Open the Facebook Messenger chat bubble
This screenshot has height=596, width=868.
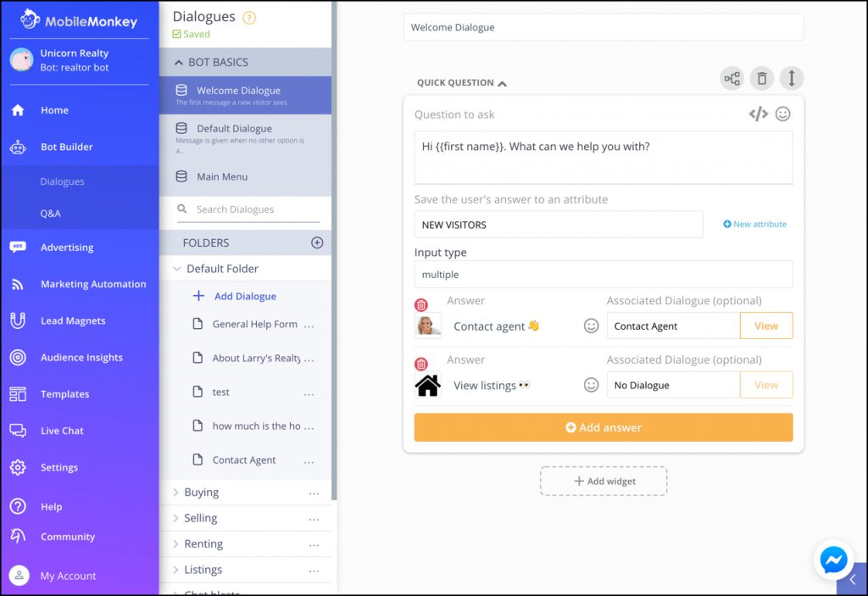pyautogui.click(x=833, y=560)
